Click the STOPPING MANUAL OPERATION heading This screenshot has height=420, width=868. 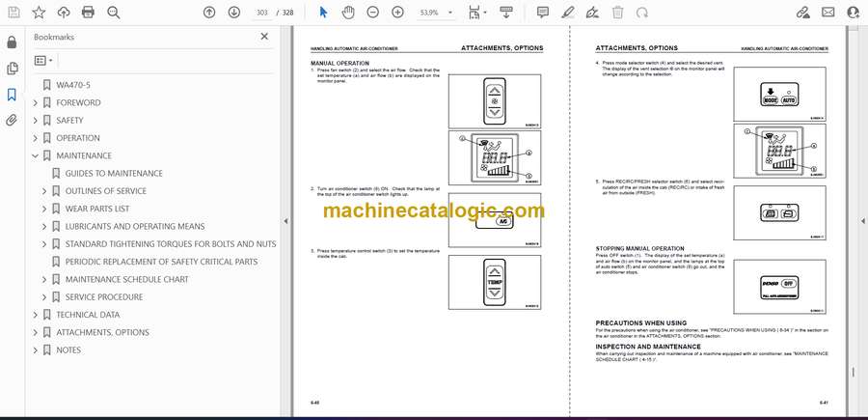[x=640, y=249]
